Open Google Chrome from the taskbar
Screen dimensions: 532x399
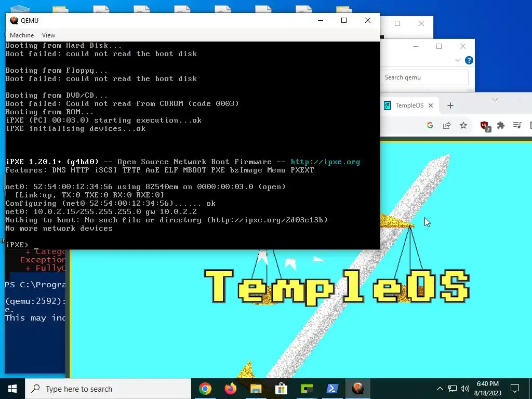(205, 389)
